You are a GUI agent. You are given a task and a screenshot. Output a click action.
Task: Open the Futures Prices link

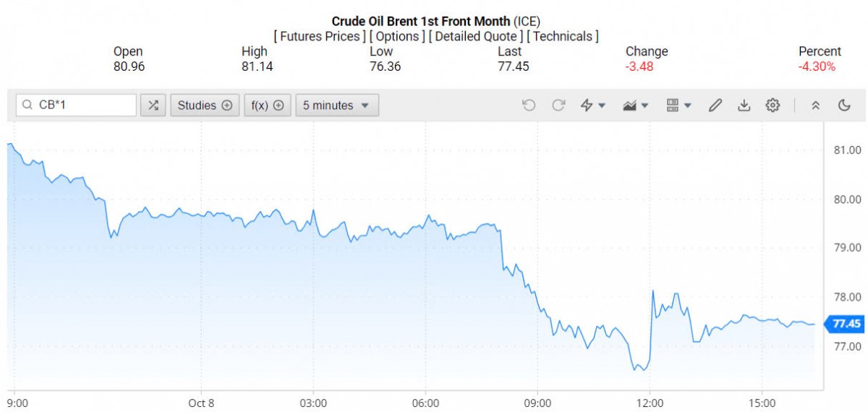(x=320, y=36)
